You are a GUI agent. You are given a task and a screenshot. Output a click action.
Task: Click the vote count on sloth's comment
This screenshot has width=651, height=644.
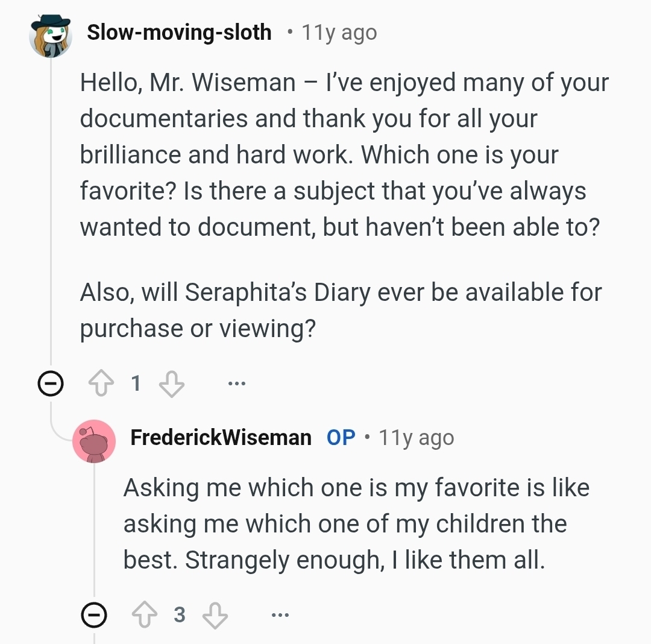pyautogui.click(x=136, y=383)
